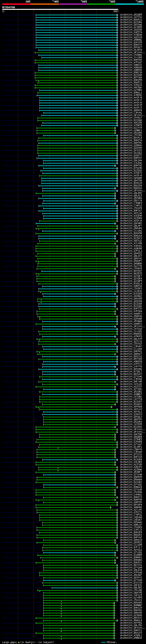Select the UniRef100_B7SBL7 hit label
Image resolution: width=146 pixels, height=644 pixels.
tap(131, 372)
